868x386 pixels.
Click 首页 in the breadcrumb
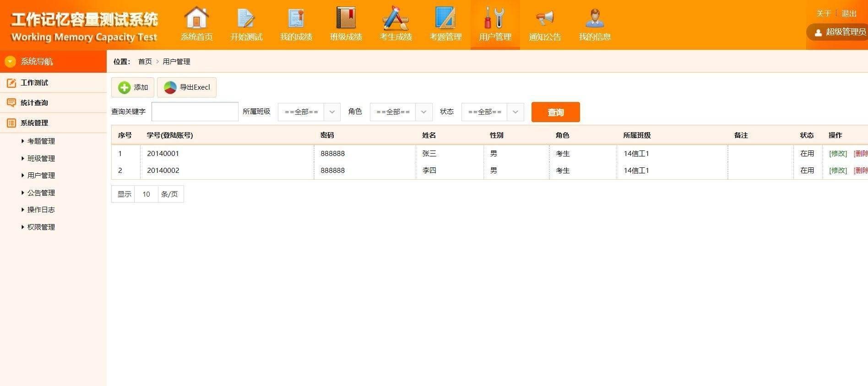[x=145, y=61]
